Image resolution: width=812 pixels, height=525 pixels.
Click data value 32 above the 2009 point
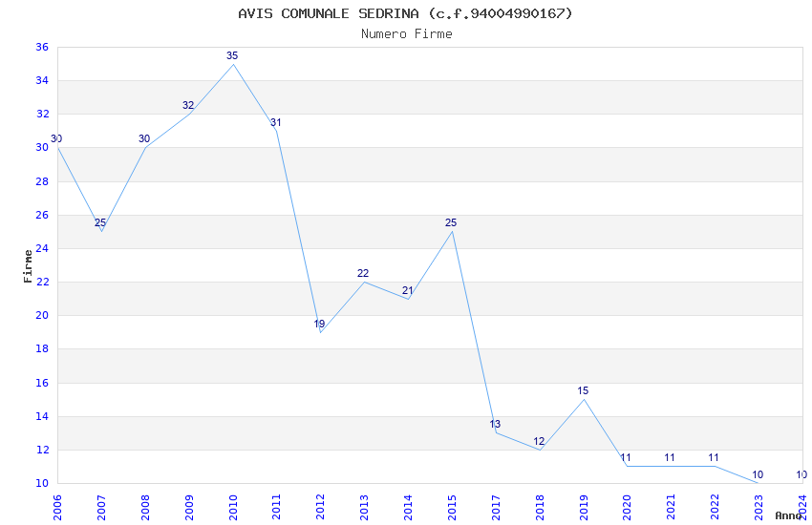[x=188, y=106]
